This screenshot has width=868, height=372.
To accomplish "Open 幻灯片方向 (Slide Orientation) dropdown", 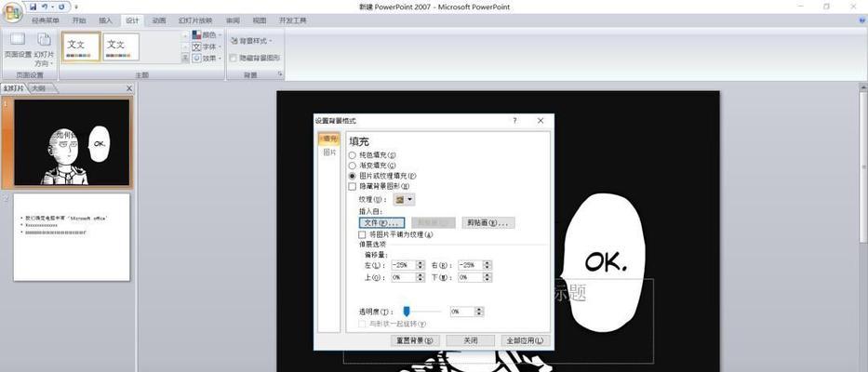I will click(x=44, y=49).
